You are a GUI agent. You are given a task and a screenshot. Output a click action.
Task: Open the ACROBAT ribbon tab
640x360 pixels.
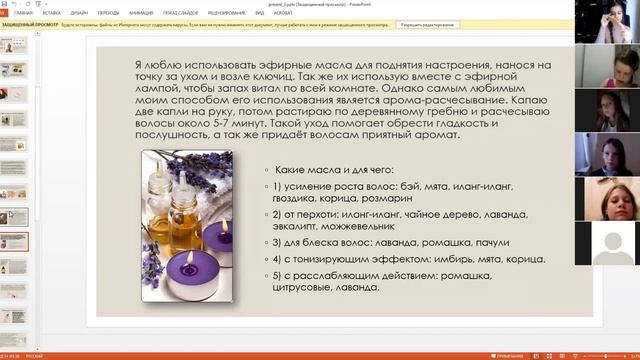[x=283, y=13]
